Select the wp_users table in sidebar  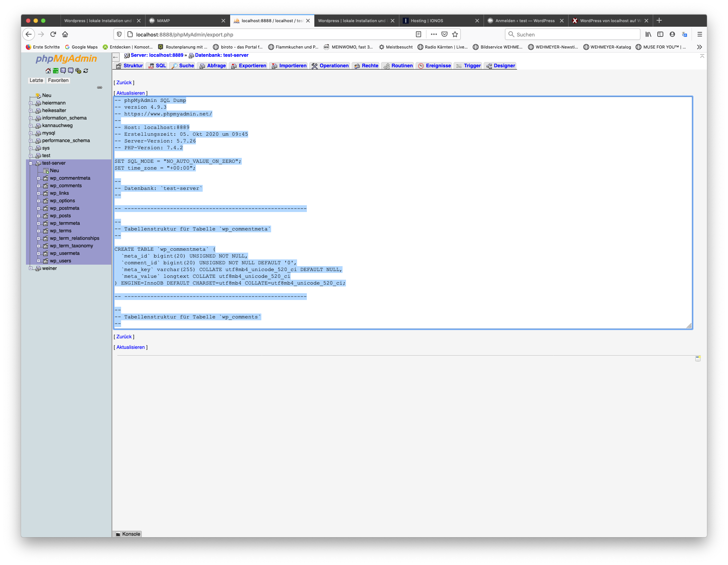pos(60,261)
